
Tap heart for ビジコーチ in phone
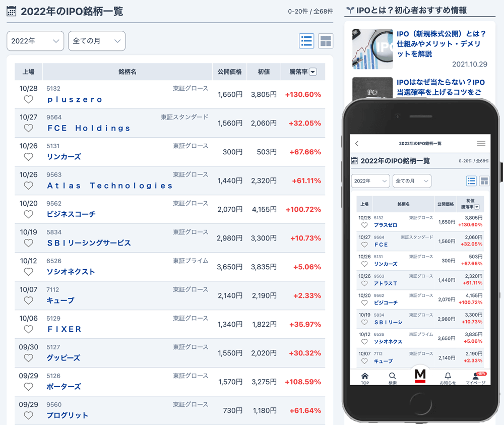point(364,303)
